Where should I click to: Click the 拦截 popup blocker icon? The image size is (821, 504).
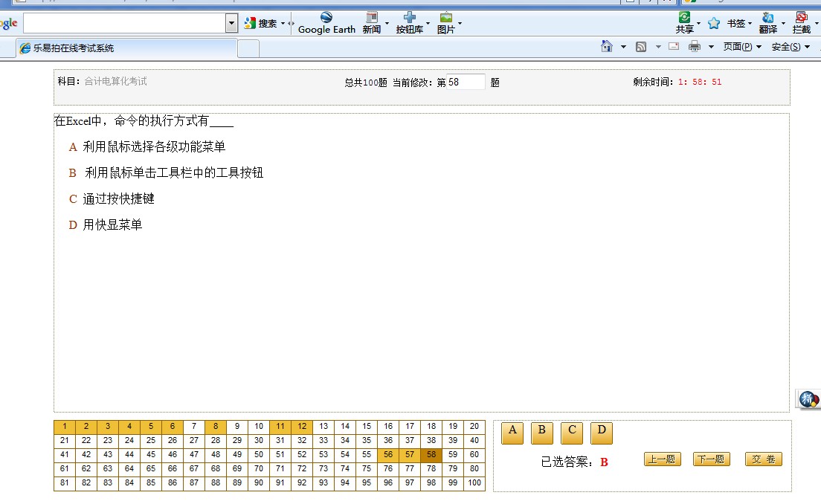(x=801, y=23)
